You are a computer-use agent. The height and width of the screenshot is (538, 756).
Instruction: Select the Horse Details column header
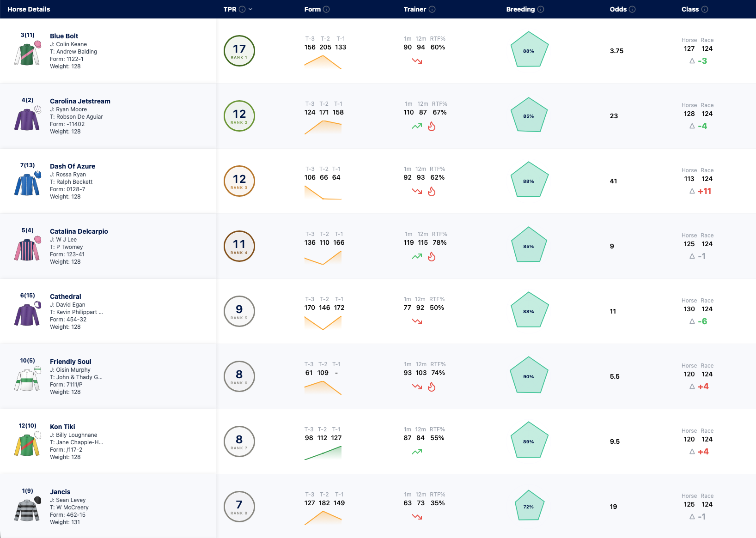[x=29, y=9]
